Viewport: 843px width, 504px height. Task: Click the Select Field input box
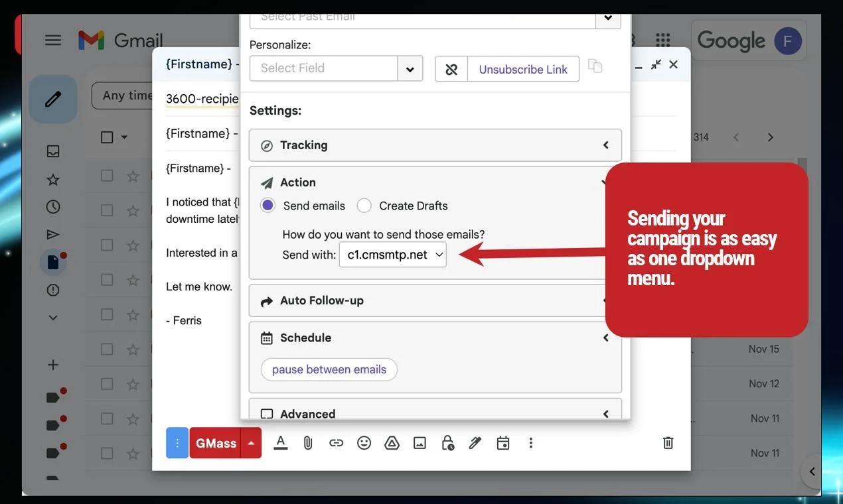(324, 68)
